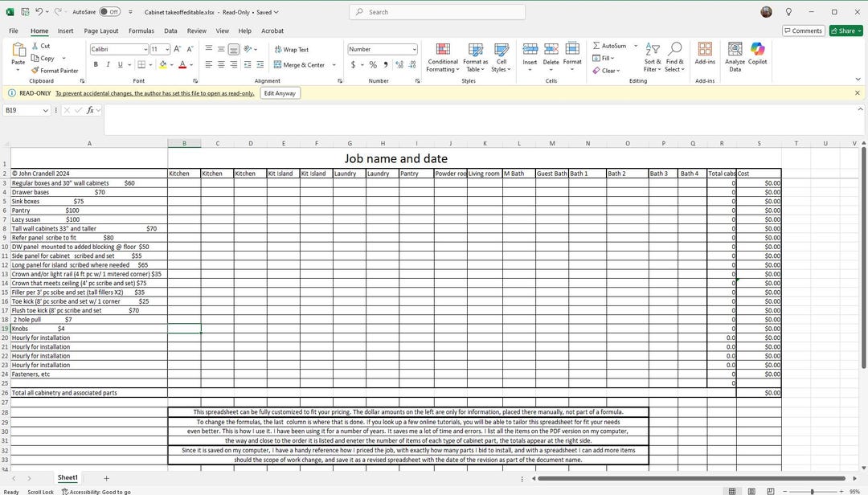Image resolution: width=868 pixels, height=495 pixels.
Task: Expand the AutoSum dropdown arrow
Action: tap(636, 46)
